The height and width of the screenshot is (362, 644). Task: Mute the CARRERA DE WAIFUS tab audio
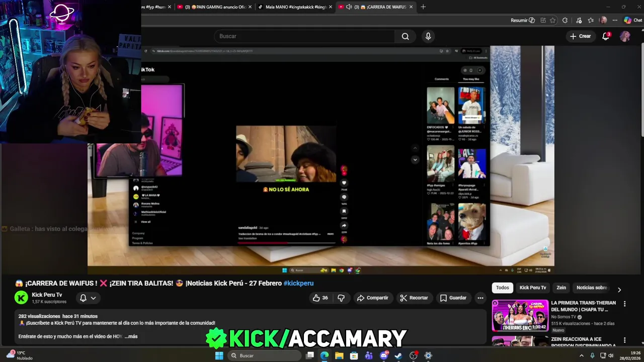(349, 7)
